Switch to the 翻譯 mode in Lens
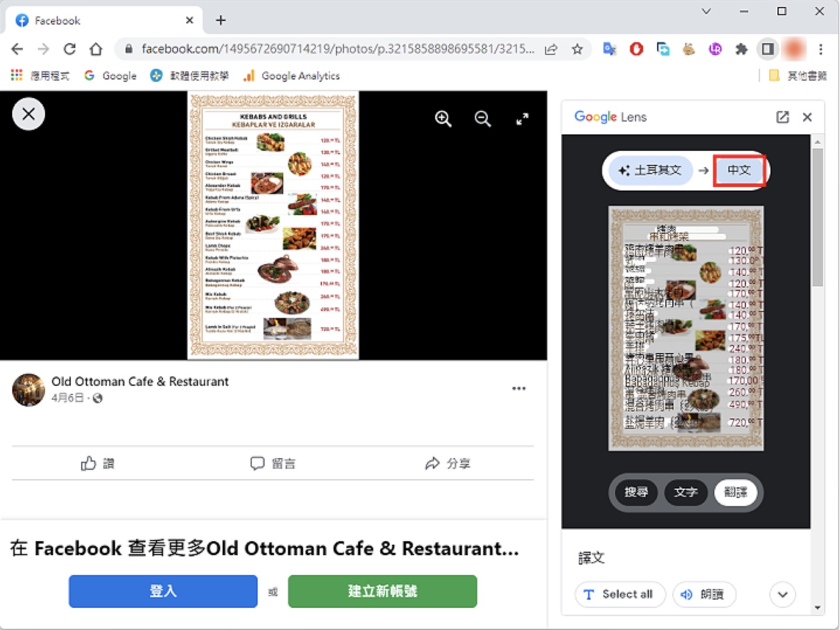840x630 pixels. pos(735,492)
